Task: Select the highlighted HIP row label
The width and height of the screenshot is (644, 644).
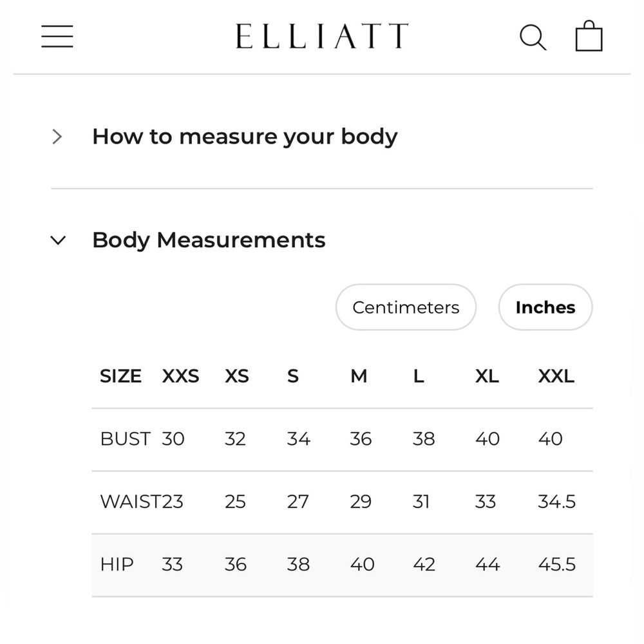Action: [x=117, y=564]
